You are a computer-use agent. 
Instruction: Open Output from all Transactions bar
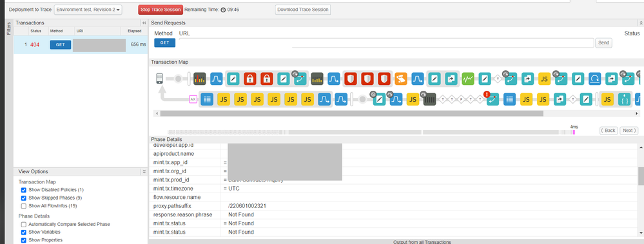(422, 242)
